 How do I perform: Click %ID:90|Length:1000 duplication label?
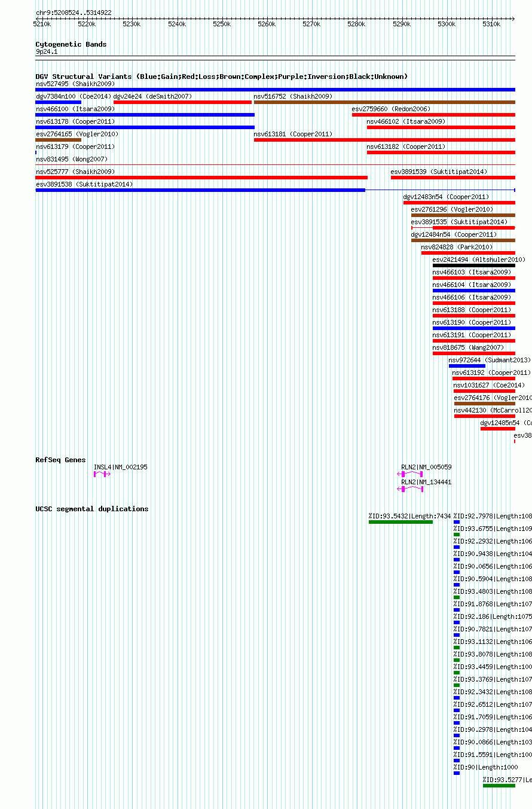(x=485, y=767)
